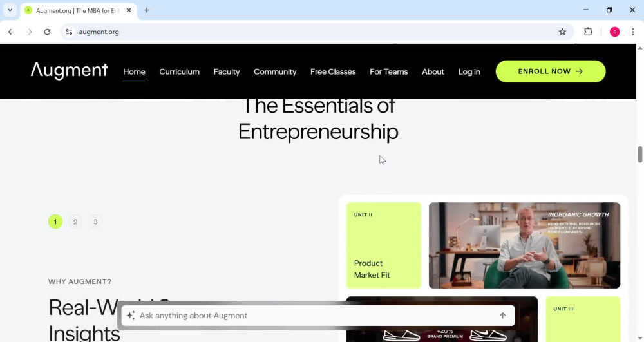644x342 pixels.
Task: Click the page vertical scrollbar thumb
Action: point(640,155)
